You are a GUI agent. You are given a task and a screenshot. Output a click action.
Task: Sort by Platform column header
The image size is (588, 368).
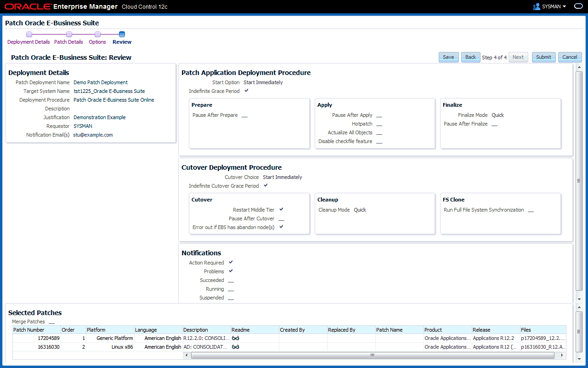click(110, 330)
